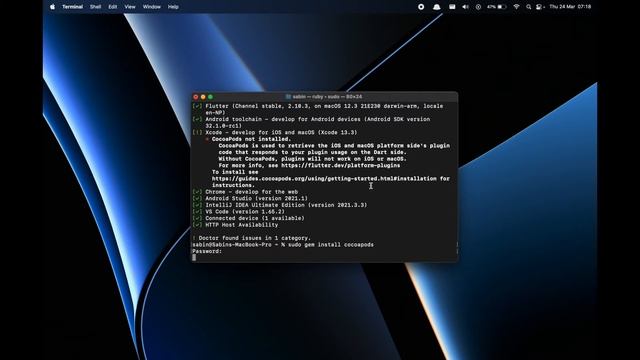Open the user switching menu bar icon
Image resolution: width=640 pixels, height=360 pixels.
[540, 7]
